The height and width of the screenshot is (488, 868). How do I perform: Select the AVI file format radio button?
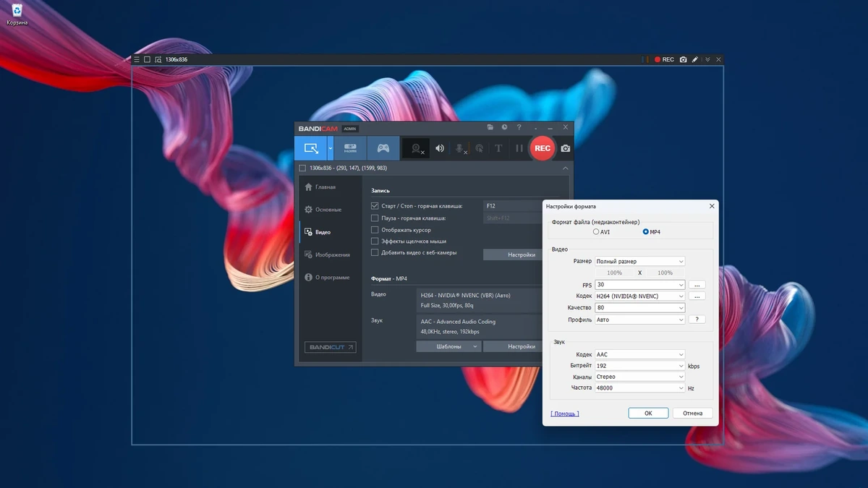click(x=596, y=232)
